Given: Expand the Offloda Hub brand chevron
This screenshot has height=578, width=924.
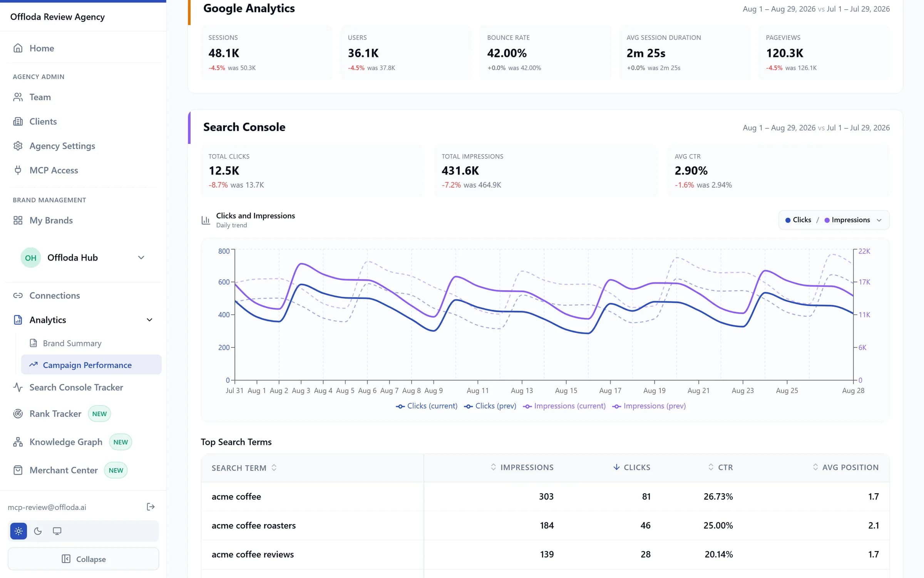Looking at the screenshot, I should [x=141, y=257].
